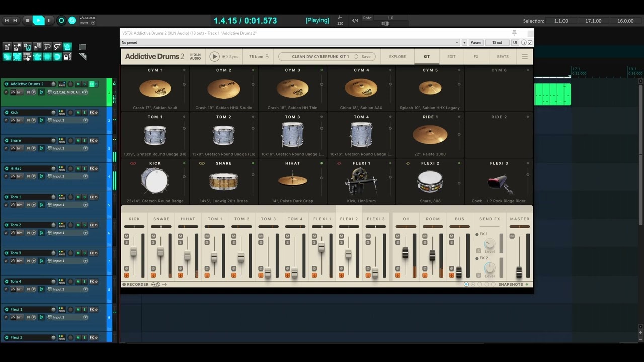Click the Undo toolbar icon
The height and width of the screenshot is (362, 644).
click(47, 47)
